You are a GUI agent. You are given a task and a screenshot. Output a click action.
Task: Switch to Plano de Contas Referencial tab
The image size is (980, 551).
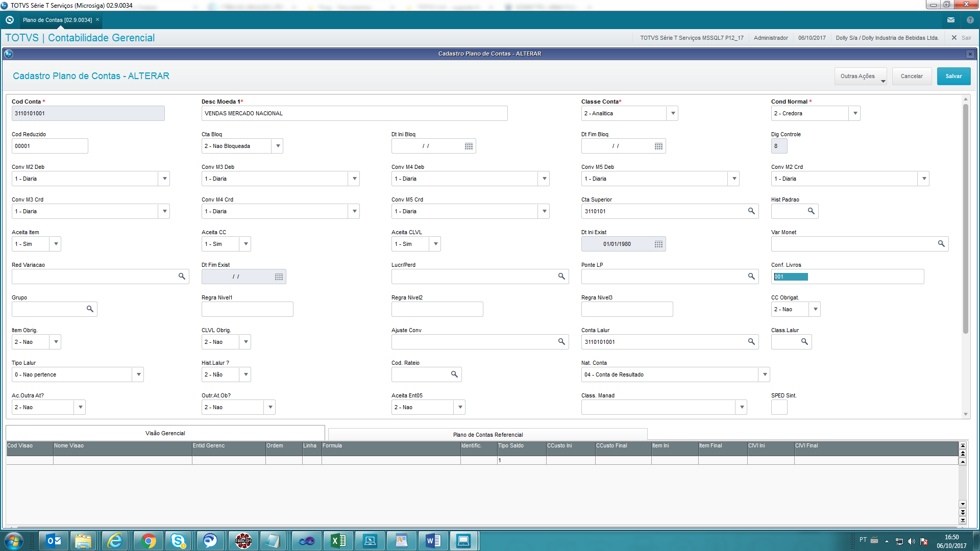[487, 435]
